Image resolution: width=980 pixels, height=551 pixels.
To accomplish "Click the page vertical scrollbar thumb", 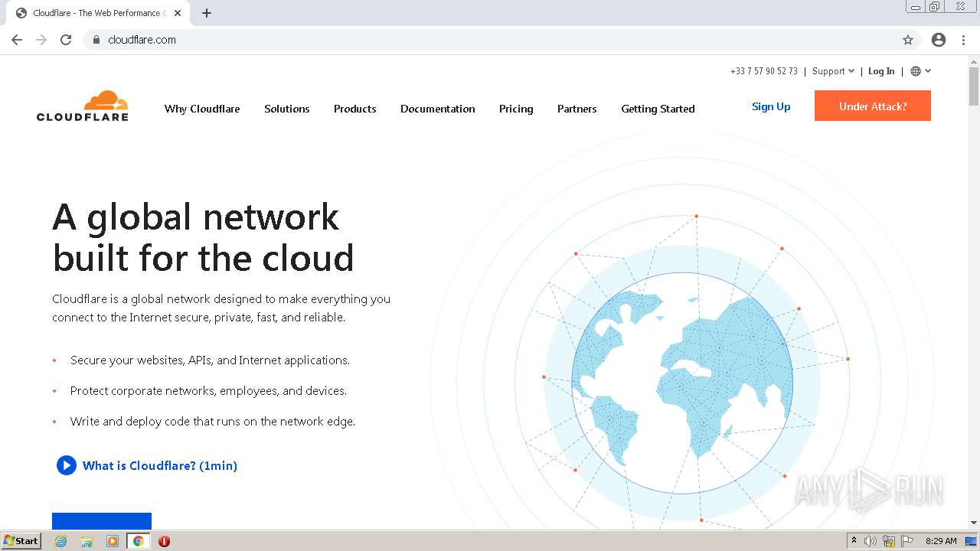I will [973, 86].
